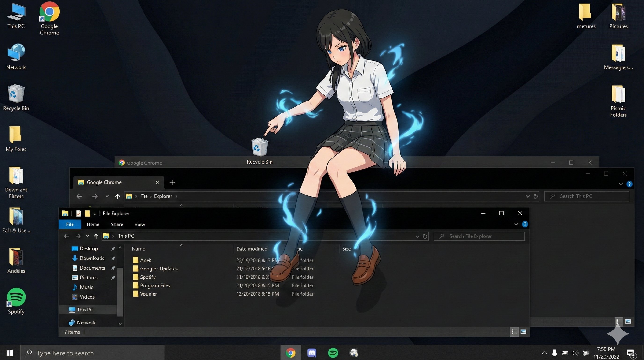Click the help icon in the File Explorer ribbon
Image resolution: width=644 pixels, height=360 pixels.
(x=525, y=224)
